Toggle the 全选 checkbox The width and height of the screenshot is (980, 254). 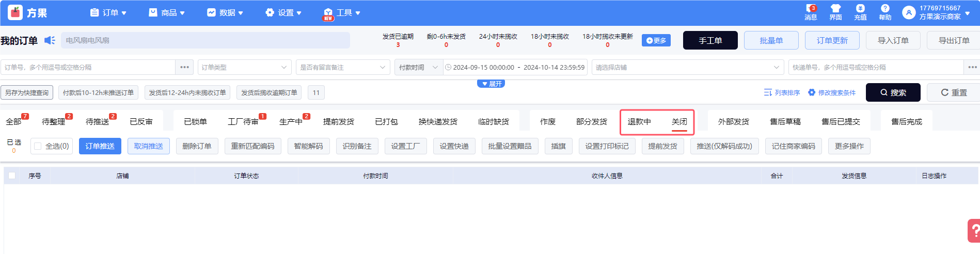tap(38, 146)
